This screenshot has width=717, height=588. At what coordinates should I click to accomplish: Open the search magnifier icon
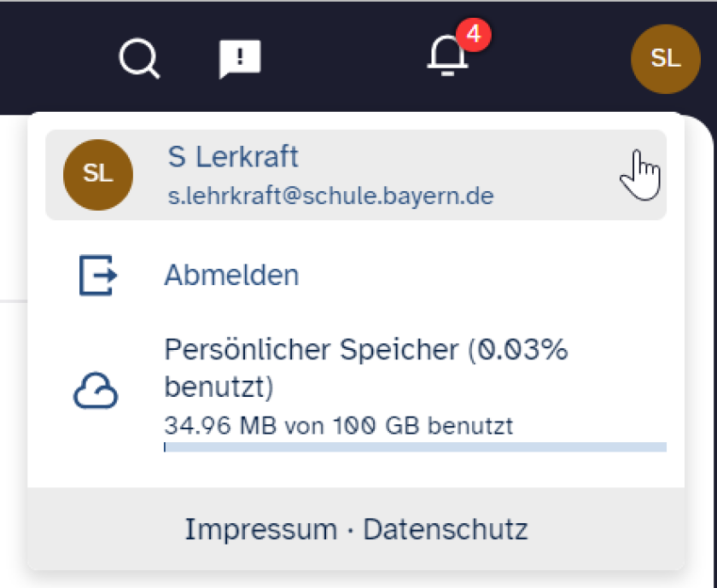[138, 59]
